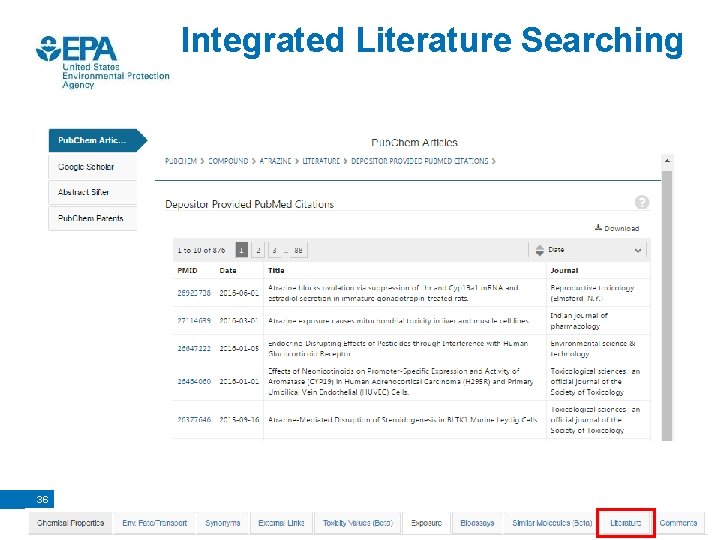Click the vertical scrollbar track
Screen dimensions: 720x540
667,305
